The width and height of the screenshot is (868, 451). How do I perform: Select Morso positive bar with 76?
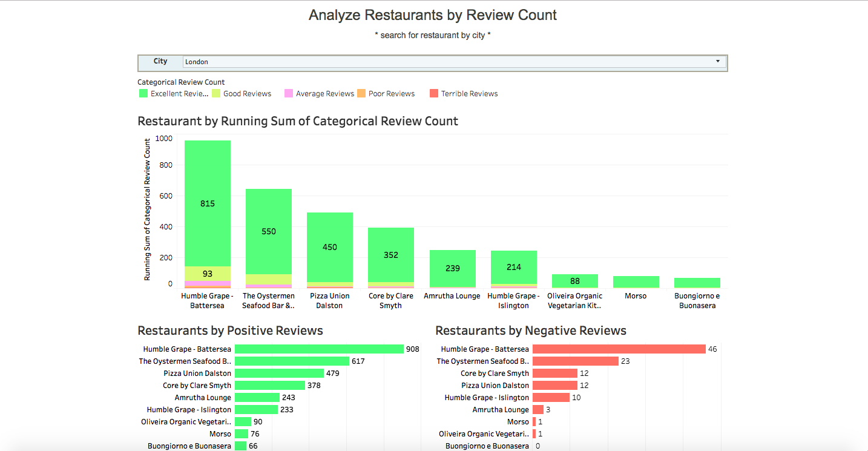pyautogui.click(x=242, y=434)
